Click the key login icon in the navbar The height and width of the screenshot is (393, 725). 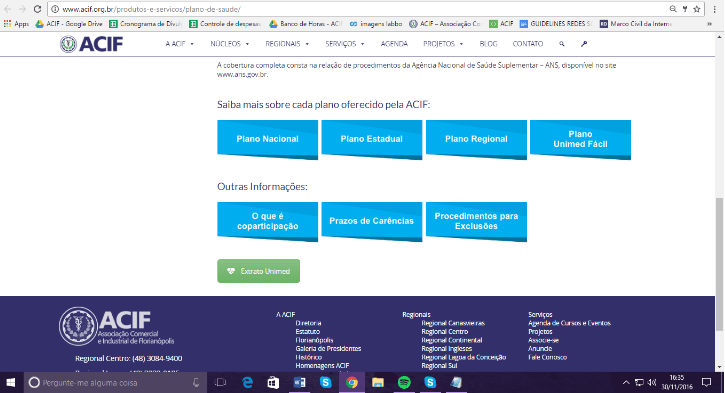coord(584,44)
